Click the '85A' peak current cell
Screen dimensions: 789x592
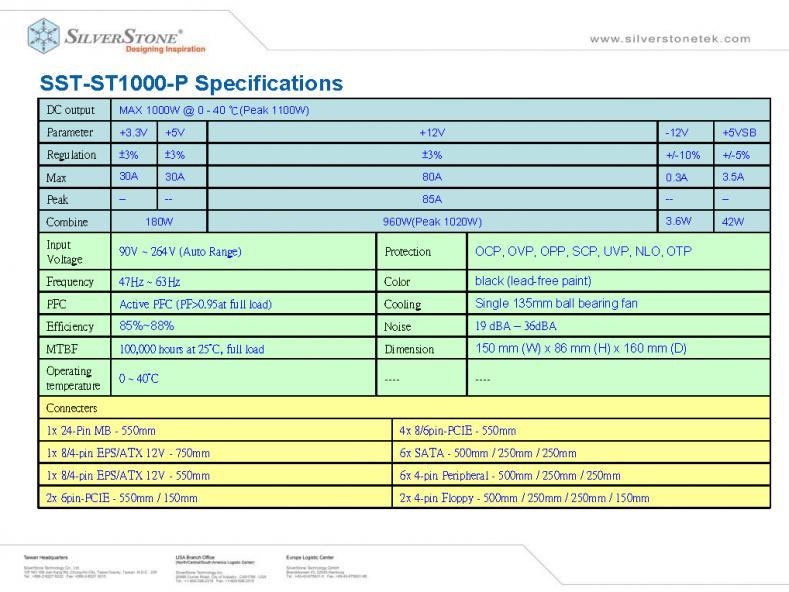pos(432,199)
